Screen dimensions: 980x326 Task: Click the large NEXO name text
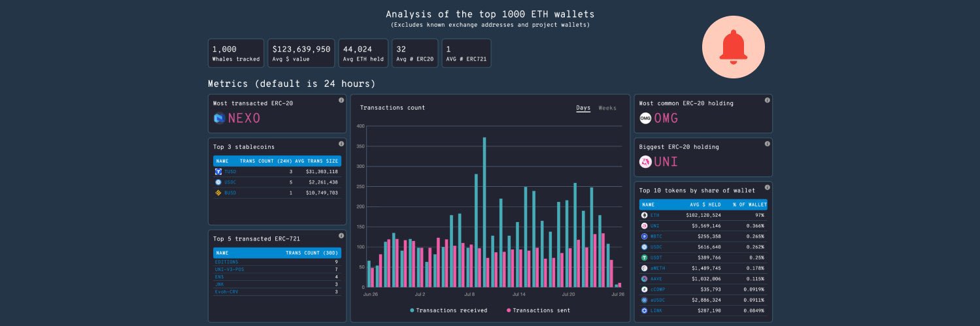pos(245,118)
